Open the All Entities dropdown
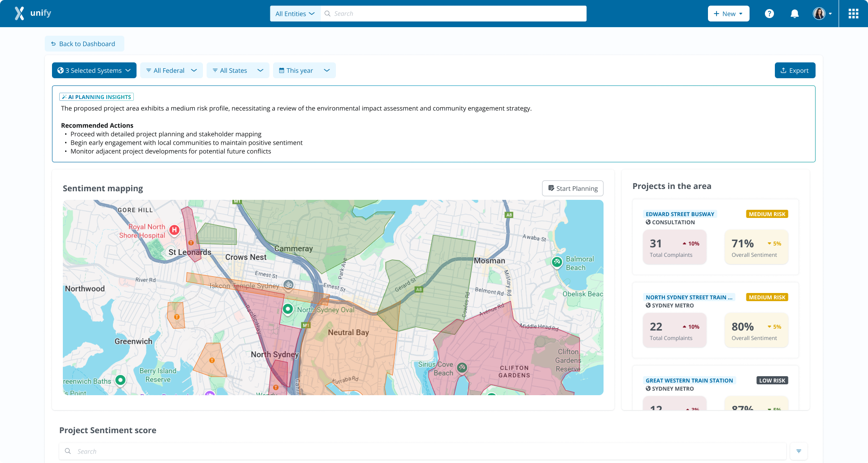The height and width of the screenshot is (463, 868). pyautogui.click(x=295, y=14)
